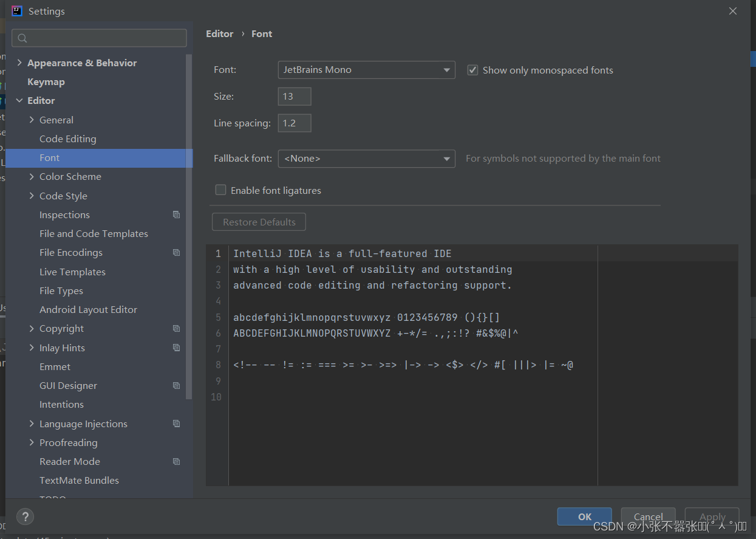Click preview line with ligature samples '<!-- -- !='
756x539 pixels.
(403, 365)
